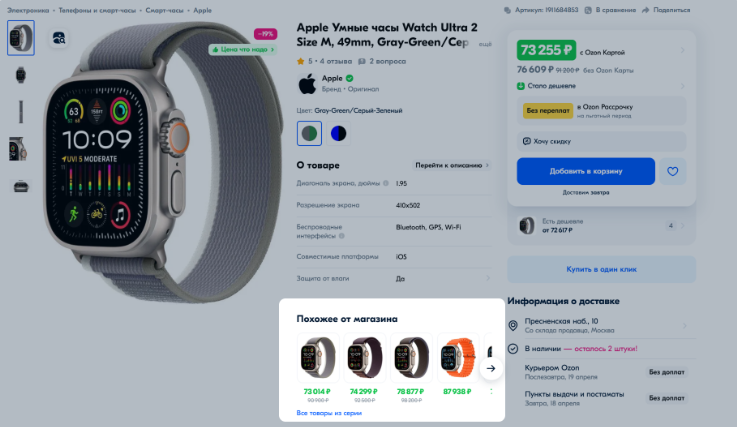
Task: Select the orange band watch thumbnail
Action: click(457, 358)
